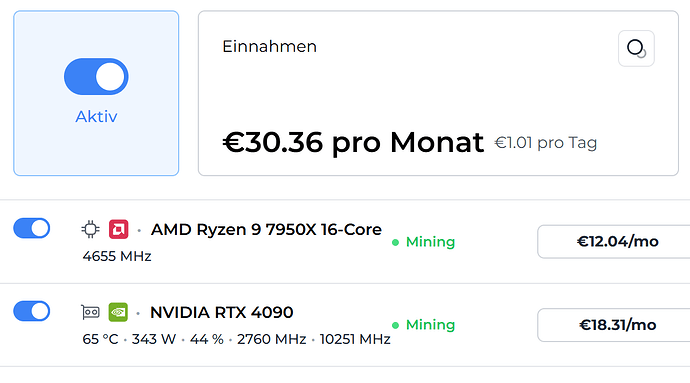Click the refresh icon in Einnahmen card
The image size is (690, 383).
tap(636, 48)
